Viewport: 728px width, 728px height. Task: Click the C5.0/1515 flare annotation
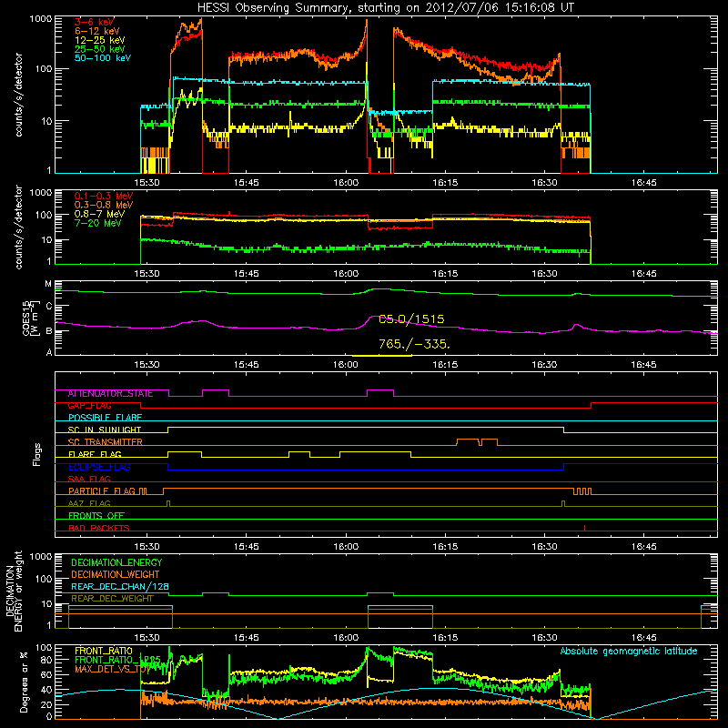(x=411, y=319)
